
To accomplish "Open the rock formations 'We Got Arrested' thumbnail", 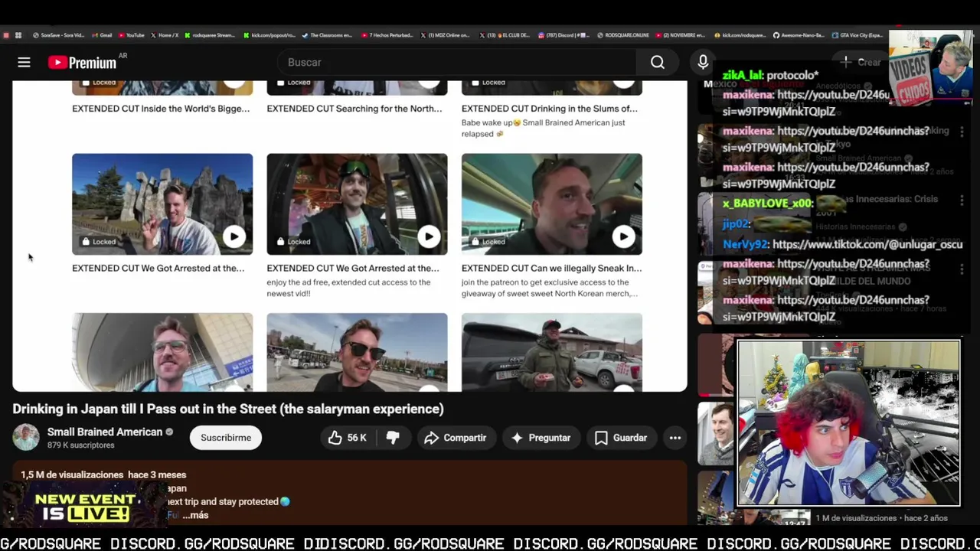I will point(162,204).
